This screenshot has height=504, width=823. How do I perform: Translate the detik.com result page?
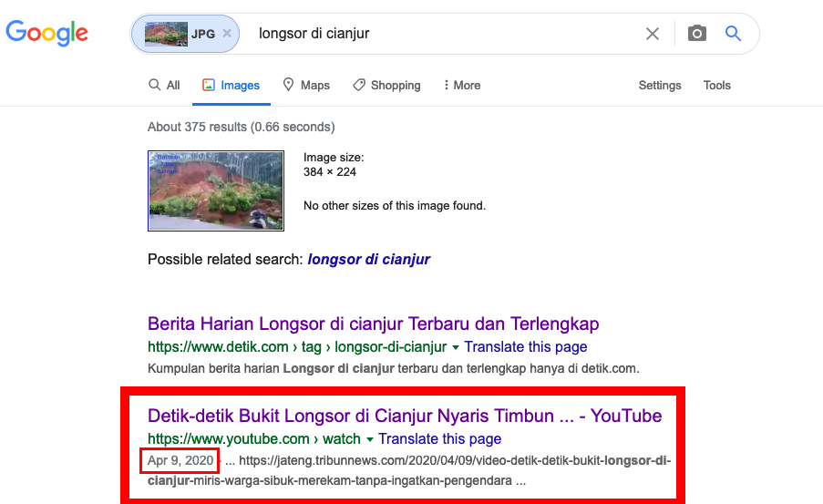click(x=525, y=347)
